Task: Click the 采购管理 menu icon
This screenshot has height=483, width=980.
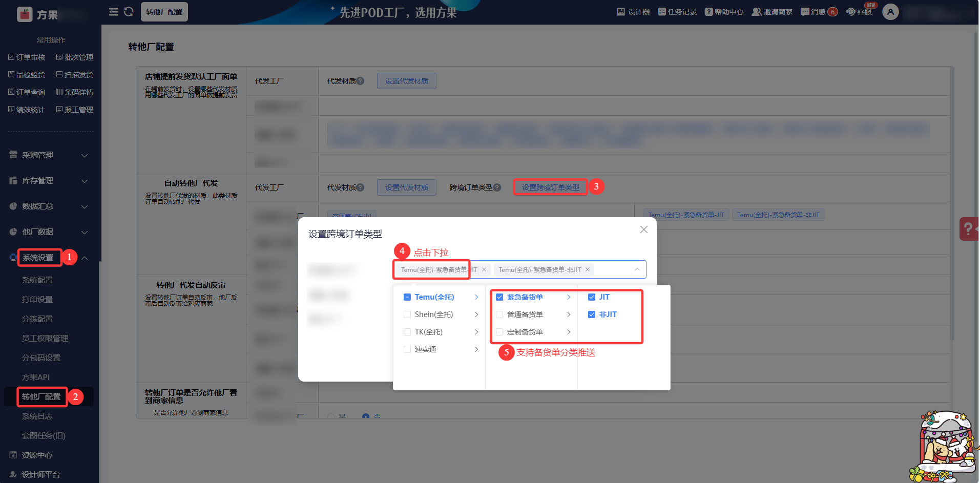Action: pos(13,155)
